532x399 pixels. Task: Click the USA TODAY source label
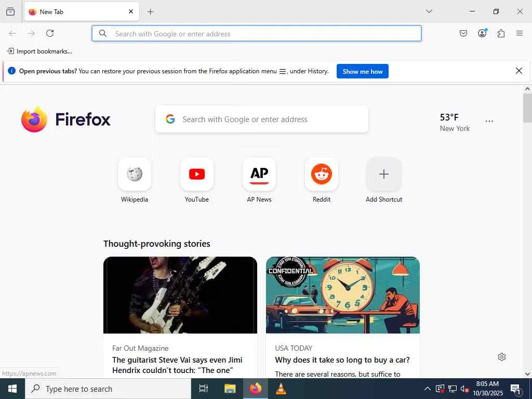point(294,348)
